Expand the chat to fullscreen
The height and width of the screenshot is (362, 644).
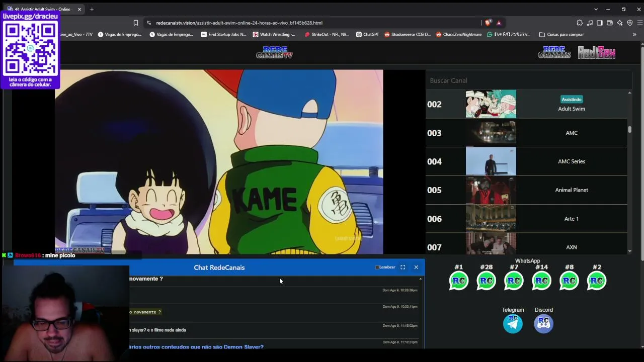[403, 267]
